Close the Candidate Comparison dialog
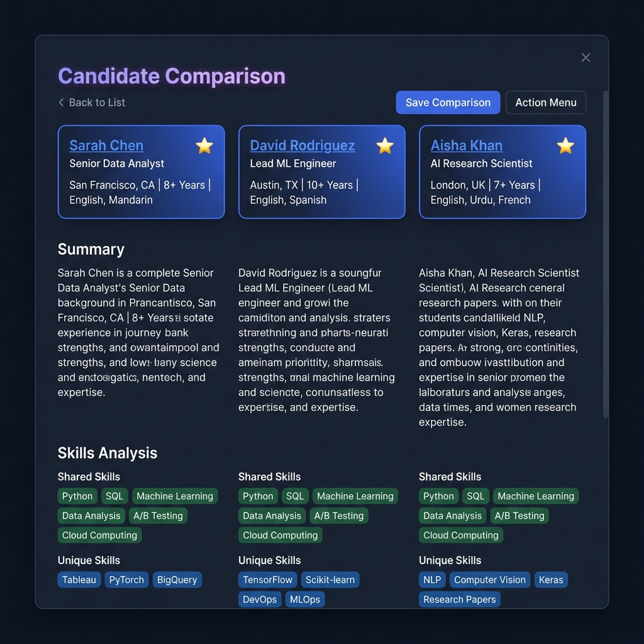 click(586, 57)
